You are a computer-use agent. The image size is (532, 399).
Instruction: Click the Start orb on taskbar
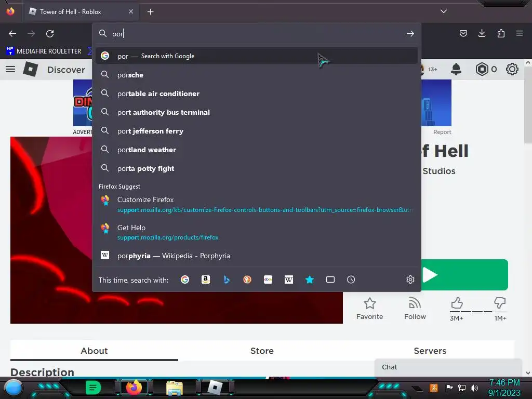(x=14, y=388)
